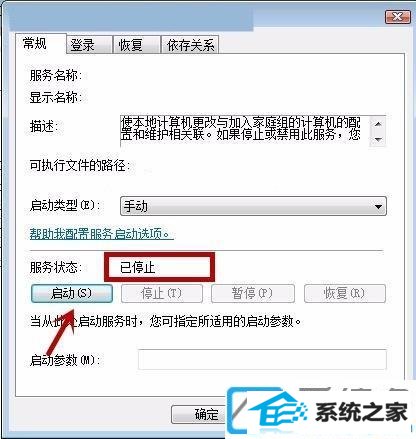Click inside the 描述 description text box
This screenshot has height=439, width=416.
[245, 131]
